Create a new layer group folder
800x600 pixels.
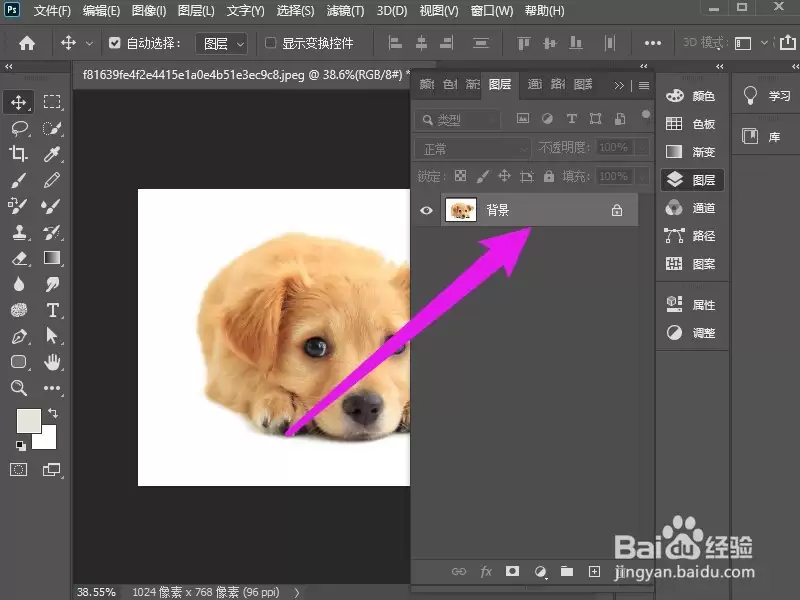pyautogui.click(x=567, y=571)
